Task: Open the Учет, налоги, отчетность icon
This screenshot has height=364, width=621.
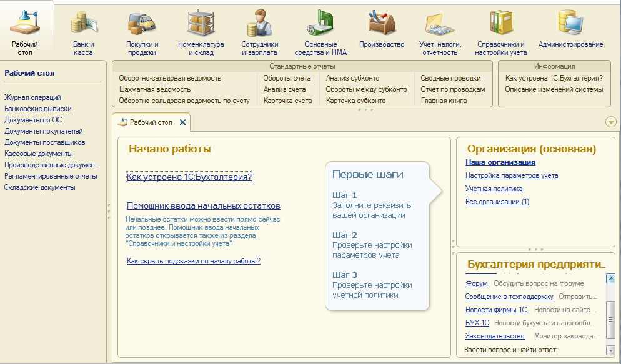Action: (x=440, y=24)
